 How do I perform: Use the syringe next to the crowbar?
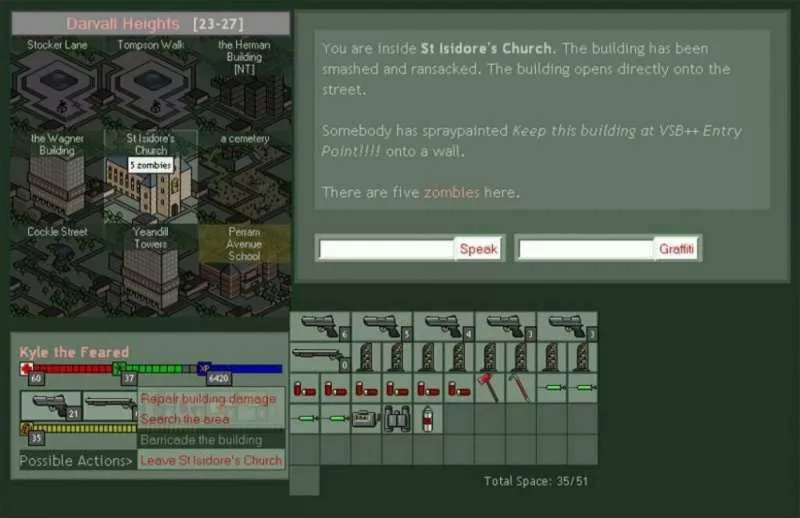pyautogui.click(x=552, y=388)
